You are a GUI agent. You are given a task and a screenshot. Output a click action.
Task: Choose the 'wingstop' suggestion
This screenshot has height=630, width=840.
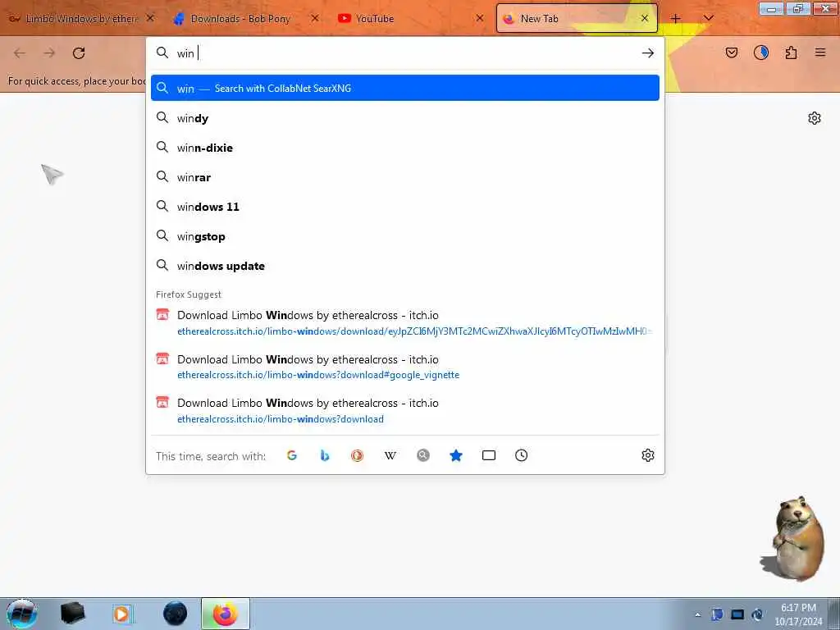tap(405, 236)
